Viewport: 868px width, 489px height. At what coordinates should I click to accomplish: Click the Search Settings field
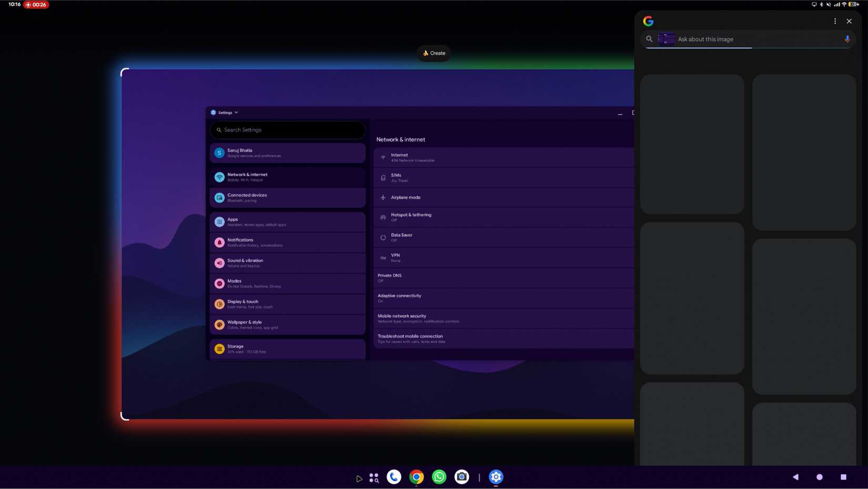pyautogui.click(x=287, y=129)
